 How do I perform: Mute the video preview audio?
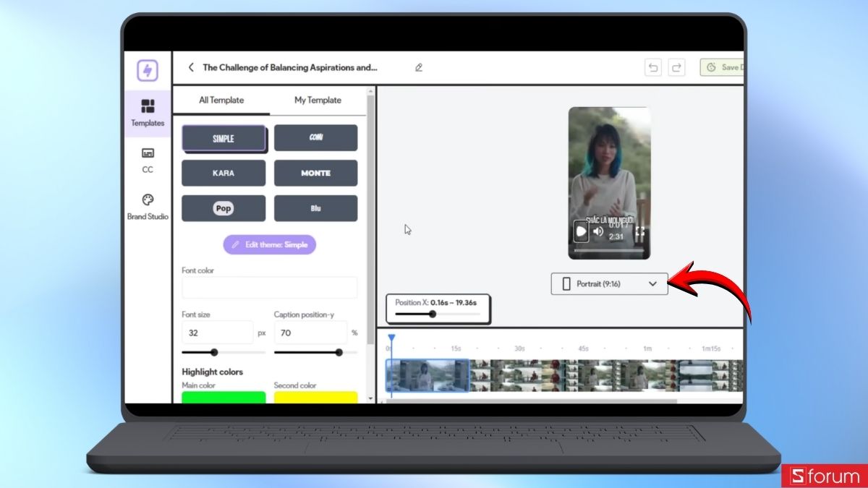click(598, 231)
